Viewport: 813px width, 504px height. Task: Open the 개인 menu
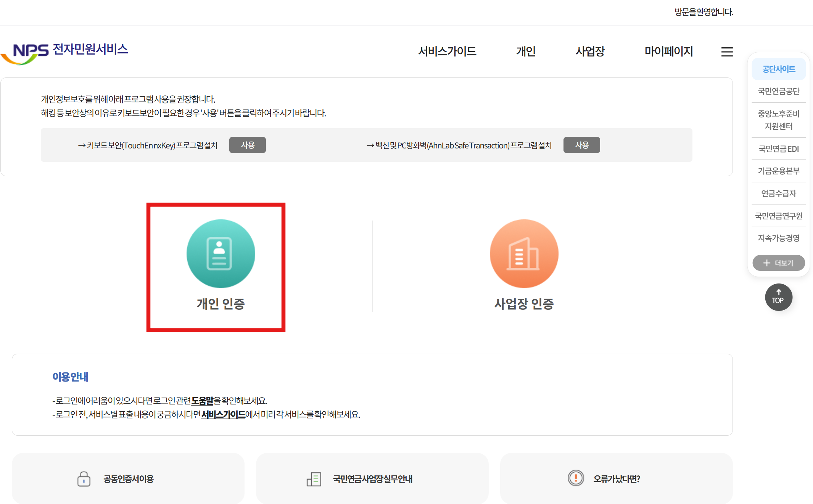tap(526, 51)
